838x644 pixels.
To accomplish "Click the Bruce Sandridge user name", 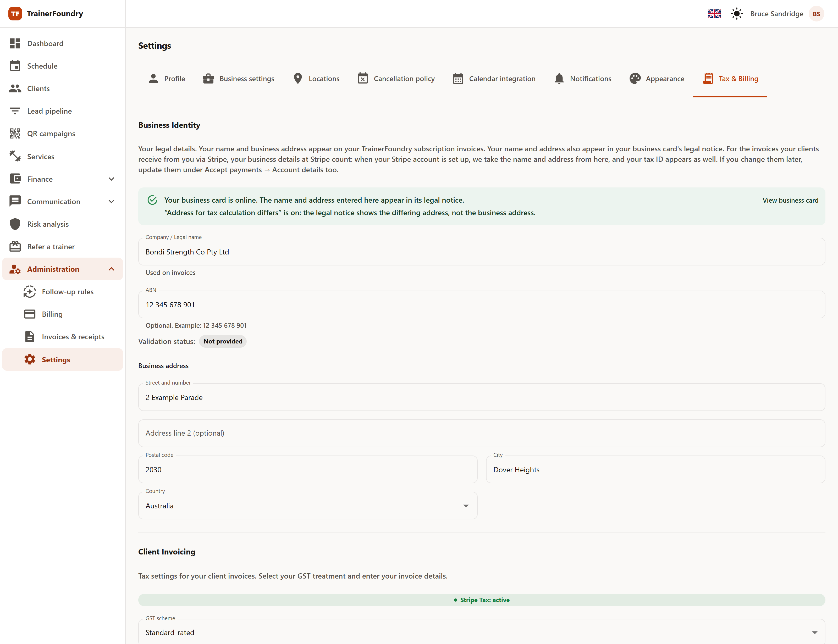I will point(777,14).
